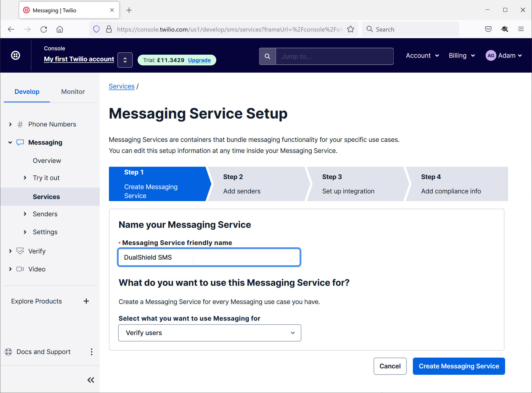Click the Jump to search magnifier icon

[267, 56]
